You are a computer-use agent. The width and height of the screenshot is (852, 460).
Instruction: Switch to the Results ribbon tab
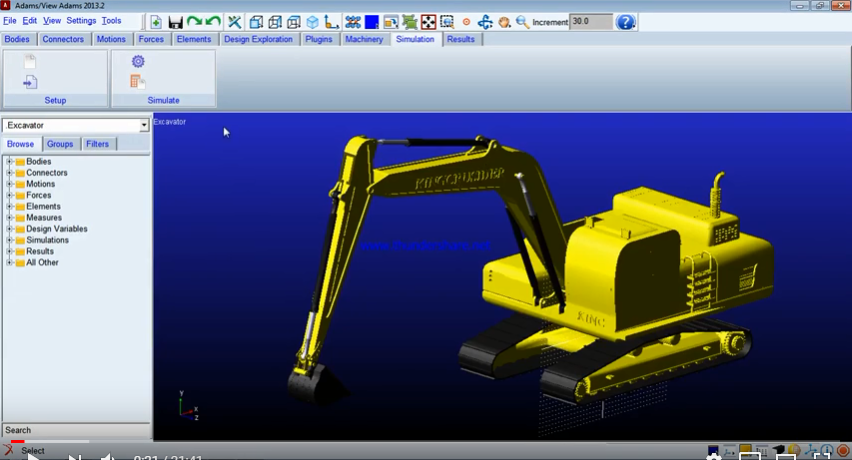click(461, 39)
